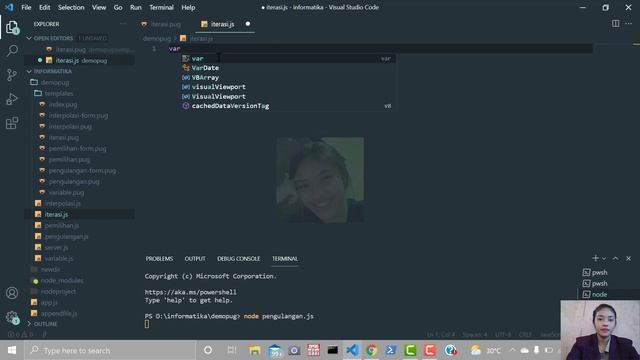The image size is (640, 360).
Task: Open the Go menu
Action: point(118,7)
